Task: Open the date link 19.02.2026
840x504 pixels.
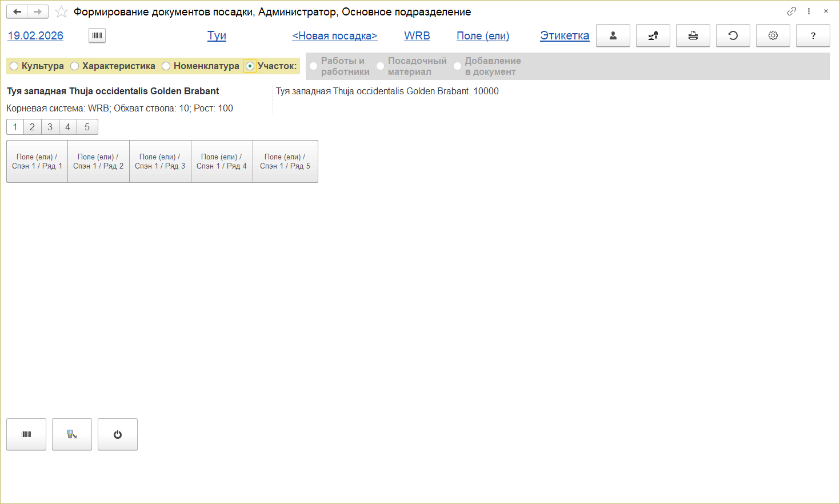Action: pyautogui.click(x=35, y=35)
